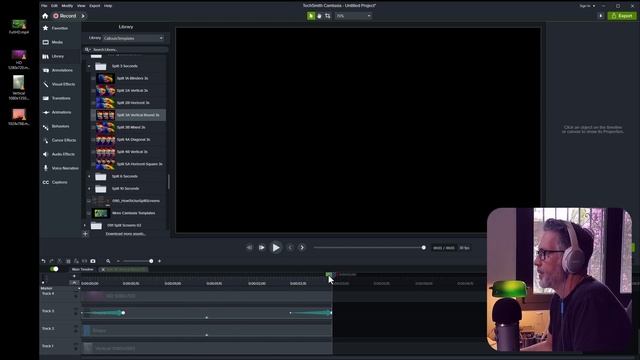Switch to the Main Timeline tab
Screen dimensions: 640x360
click(82, 269)
